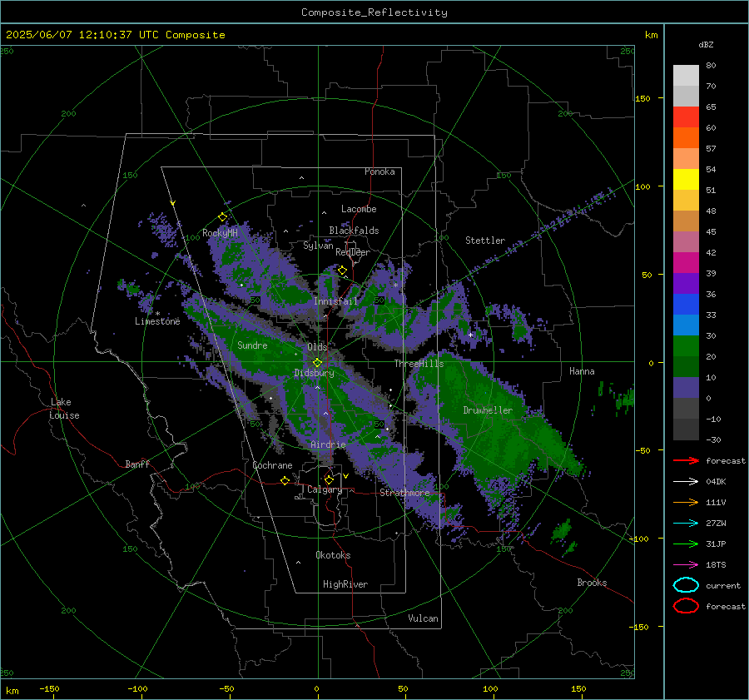Click the Hanna town label
The image size is (749, 700).
click(x=582, y=371)
